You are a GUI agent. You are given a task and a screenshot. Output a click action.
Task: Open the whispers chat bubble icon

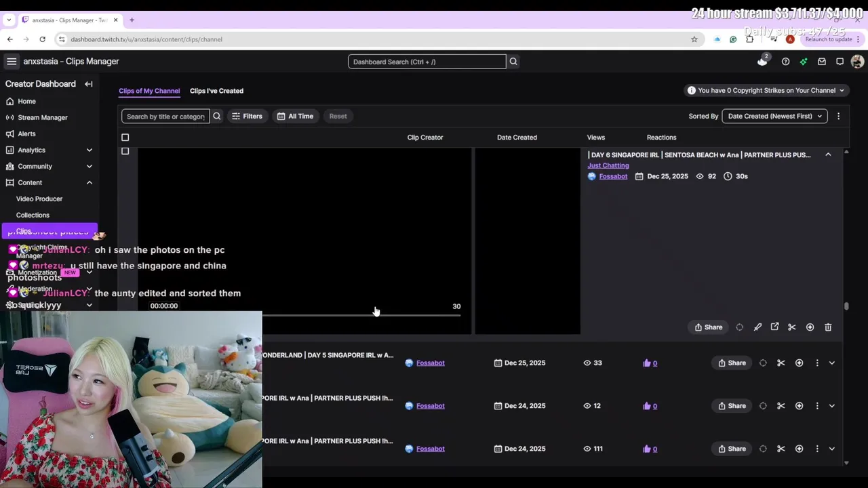point(840,62)
